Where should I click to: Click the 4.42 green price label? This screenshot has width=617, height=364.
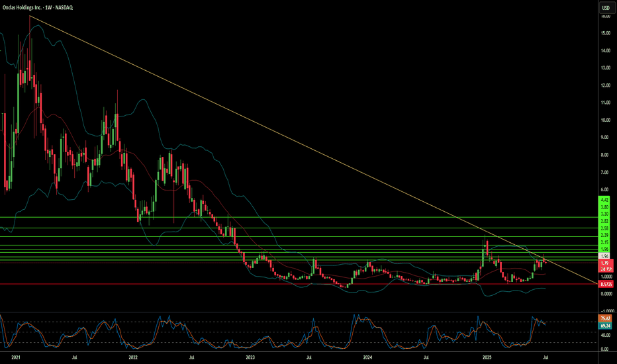point(605,200)
